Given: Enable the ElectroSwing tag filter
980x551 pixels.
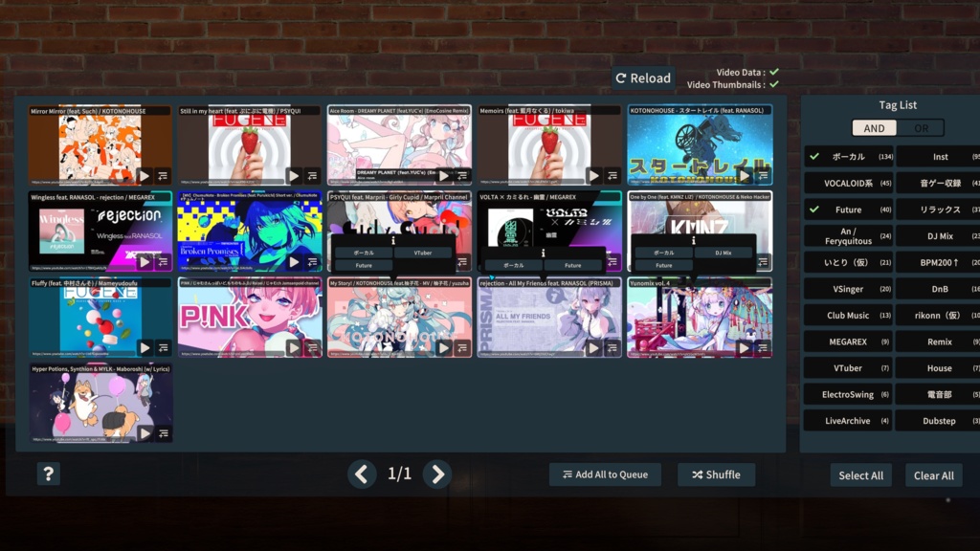Looking at the screenshot, I should (848, 394).
